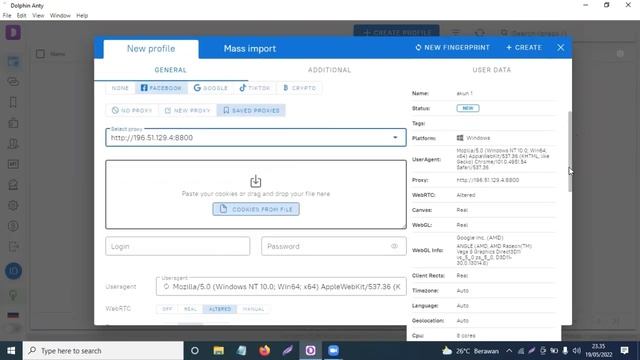Click the Cortana circle taskbar icon
640x360 pixels.
click(195, 351)
